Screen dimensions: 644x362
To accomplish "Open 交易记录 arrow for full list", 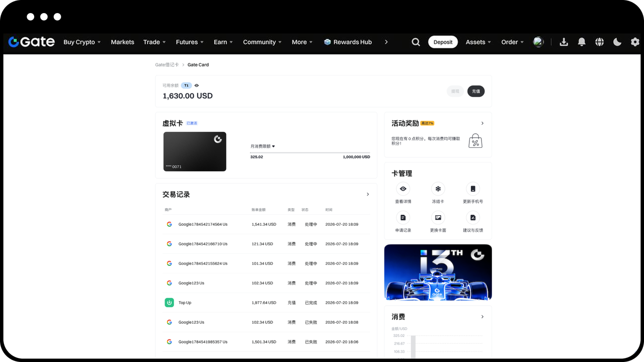I will 368,194.
